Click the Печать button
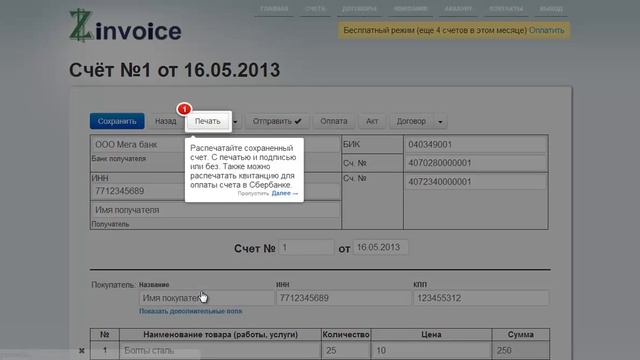Image resolution: width=640 pixels, height=360 pixels. [208, 121]
